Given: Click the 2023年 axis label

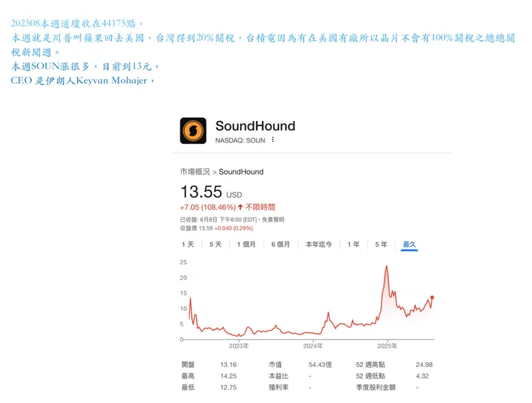Looking at the screenshot, I should coord(239,346).
